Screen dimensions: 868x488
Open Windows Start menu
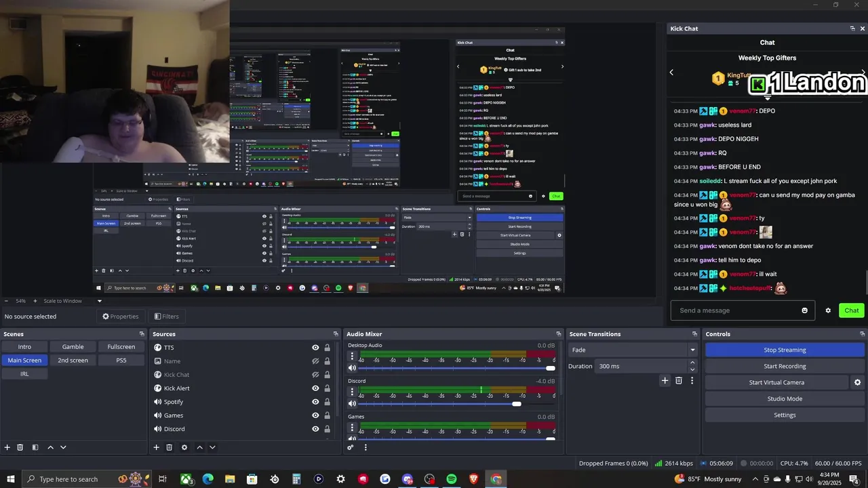pos(11,479)
